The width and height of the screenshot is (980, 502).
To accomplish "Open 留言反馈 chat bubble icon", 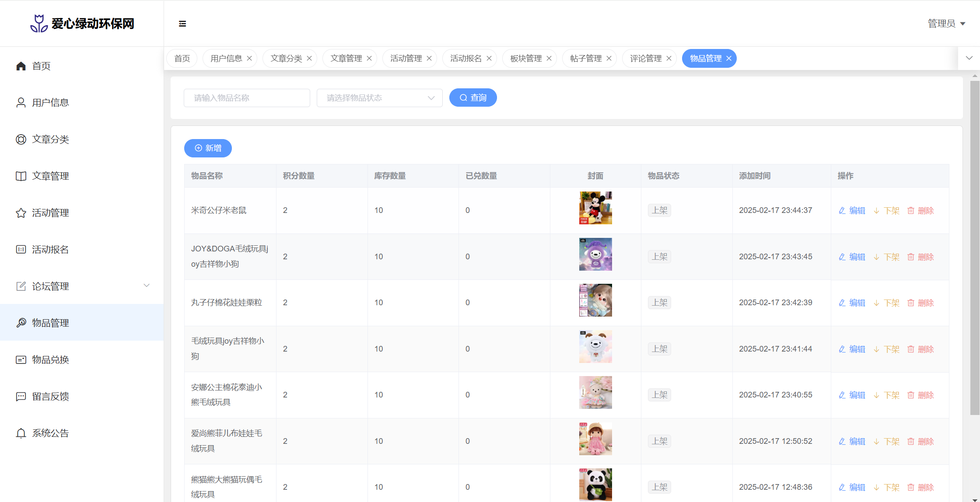I will coord(21,397).
